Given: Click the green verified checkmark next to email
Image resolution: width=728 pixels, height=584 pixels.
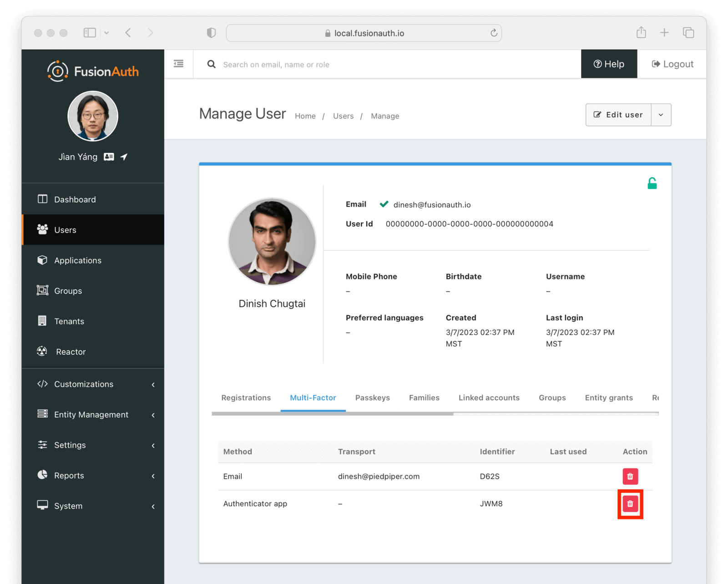Looking at the screenshot, I should pyautogui.click(x=384, y=204).
